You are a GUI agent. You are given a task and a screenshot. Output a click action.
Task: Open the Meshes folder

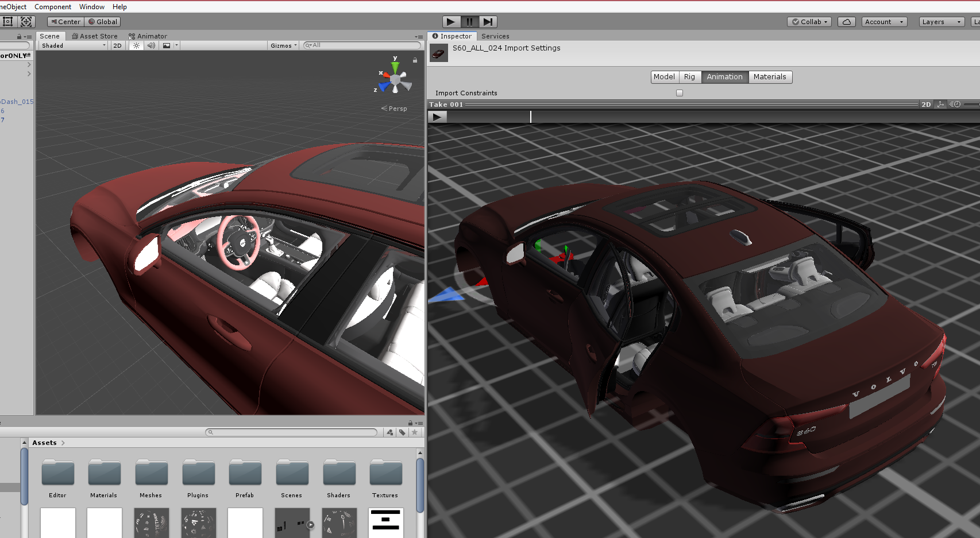[x=151, y=478]
